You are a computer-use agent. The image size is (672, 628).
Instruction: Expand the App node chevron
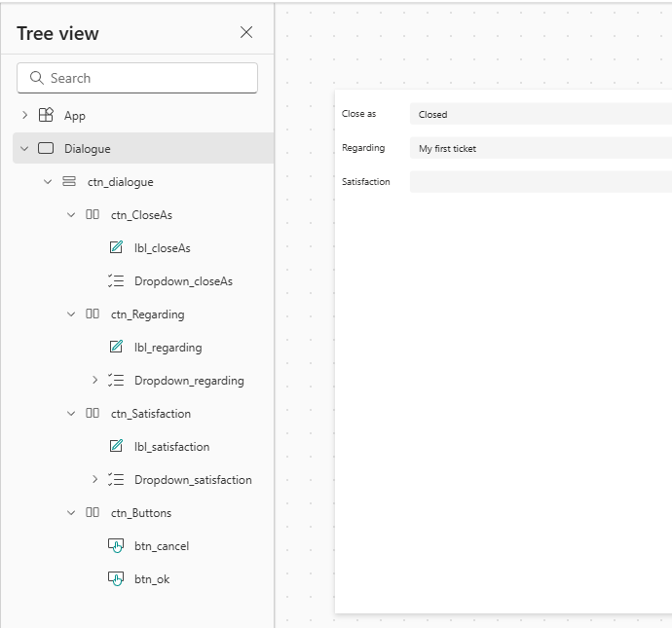[25, 115]
